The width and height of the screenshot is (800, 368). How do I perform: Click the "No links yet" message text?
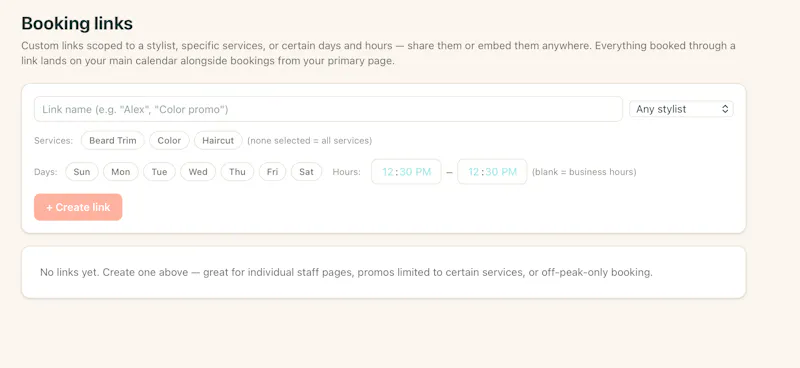point(346,273)
